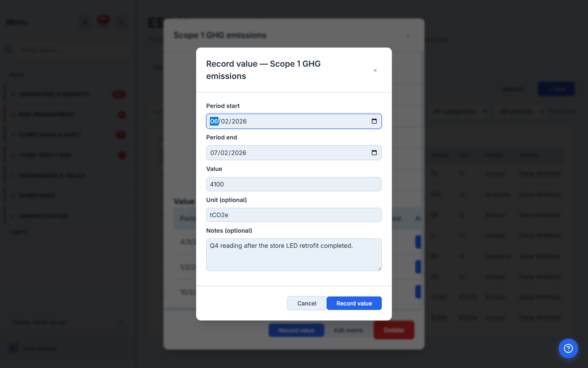Open the help question mark bubble

click(568, 348)
